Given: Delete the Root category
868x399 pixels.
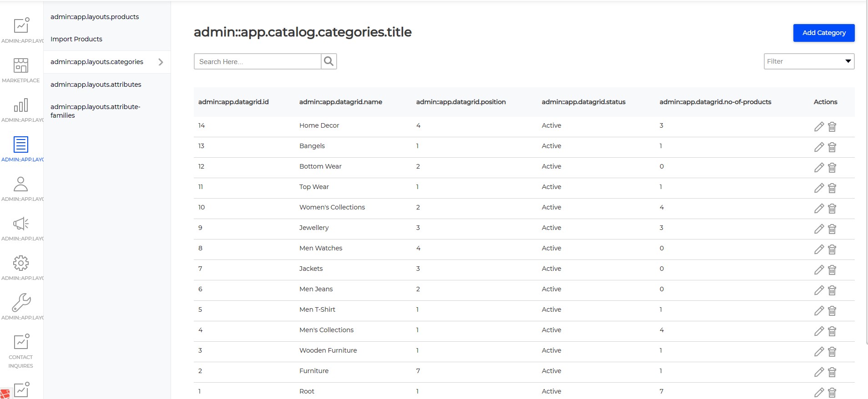Looking at the screenshot, I should (x=832, y=393).
